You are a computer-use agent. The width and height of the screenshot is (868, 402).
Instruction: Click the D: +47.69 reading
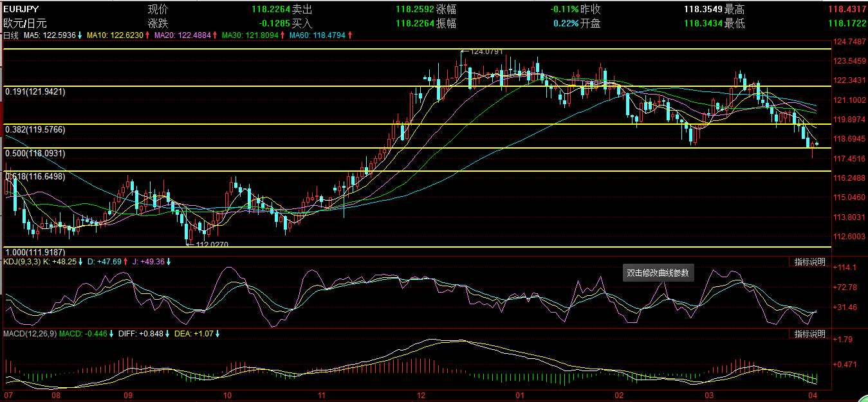105,262
